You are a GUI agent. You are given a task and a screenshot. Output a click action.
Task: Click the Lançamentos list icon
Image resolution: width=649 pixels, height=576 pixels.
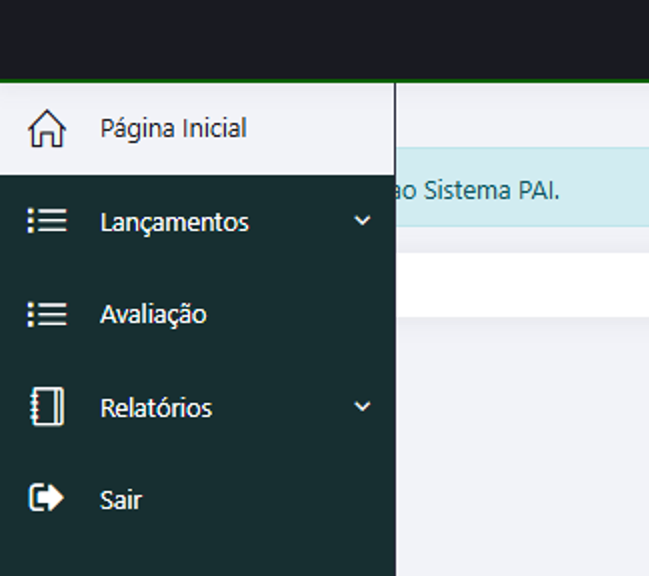coord(46,221)
